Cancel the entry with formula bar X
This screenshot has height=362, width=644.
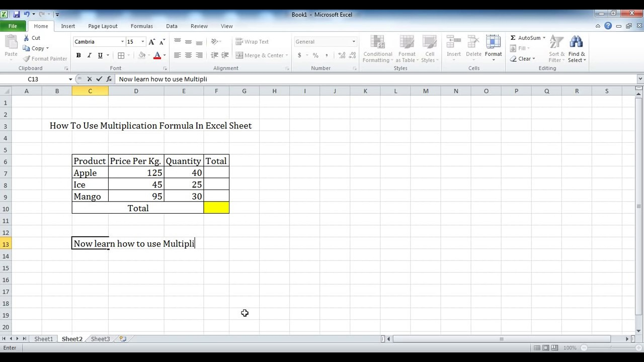coord(89,79)
